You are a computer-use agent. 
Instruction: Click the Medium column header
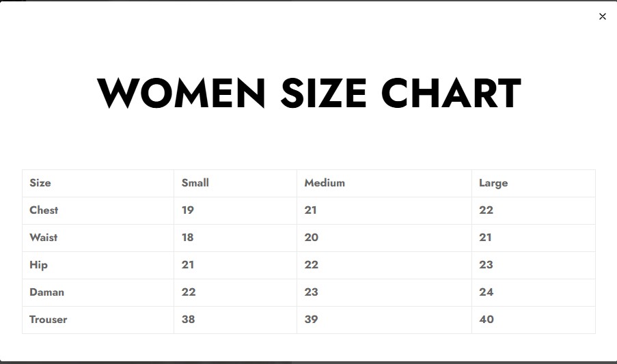click(325, 183)
